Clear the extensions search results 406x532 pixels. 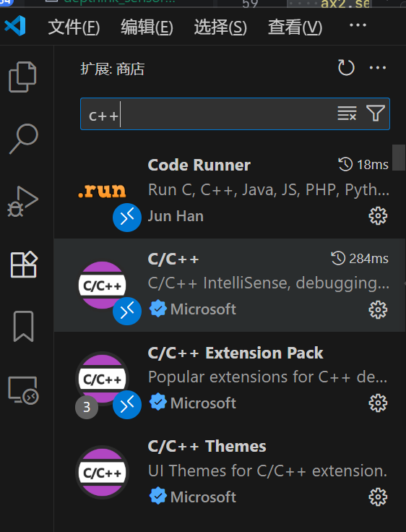click(x=347, y=113)
